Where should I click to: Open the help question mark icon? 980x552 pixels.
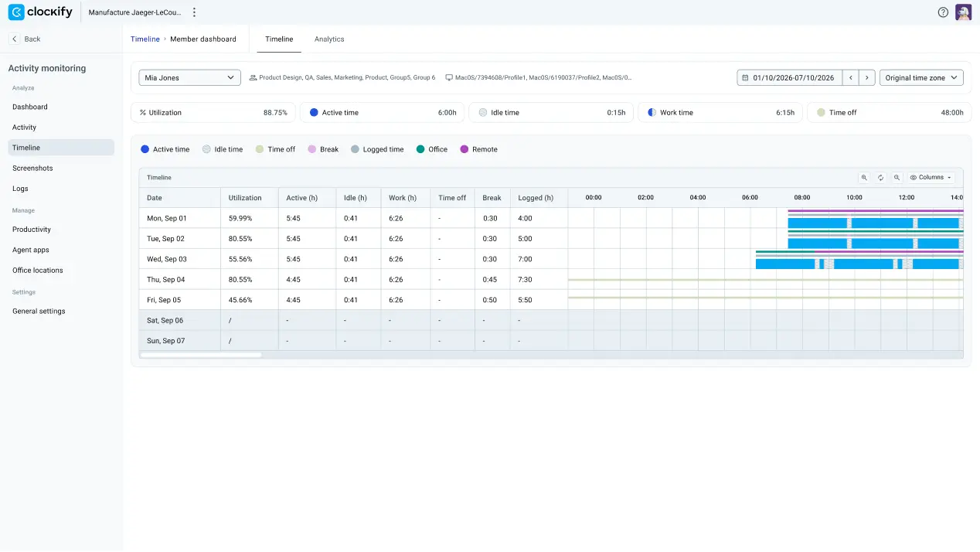tap(943, 12)
